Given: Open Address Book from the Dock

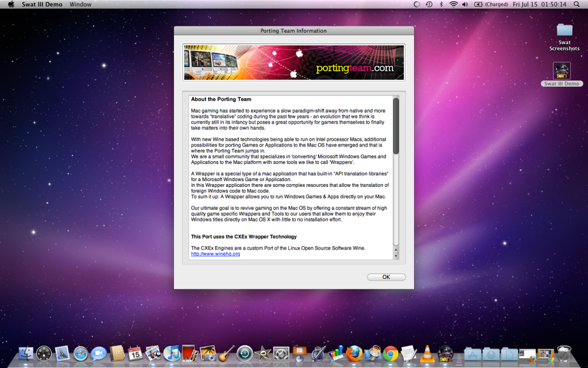Looking at the screenshot, I should pyautogui.click(x=117, y=354).
